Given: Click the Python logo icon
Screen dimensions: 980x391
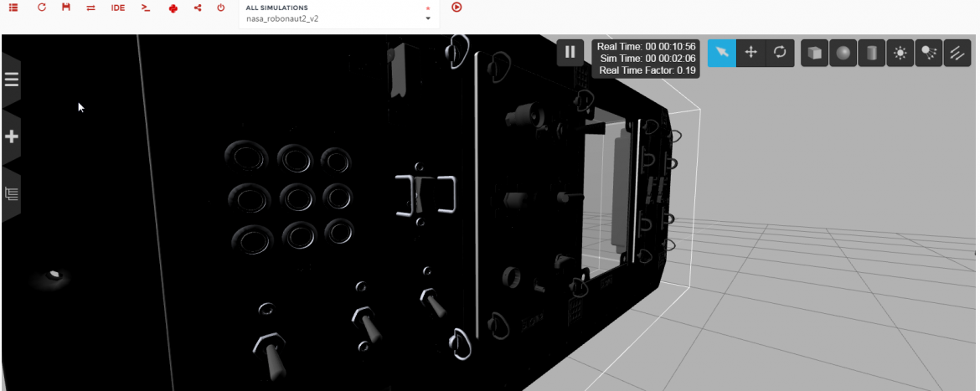Looking at the screenshot, I should (173, 8).
